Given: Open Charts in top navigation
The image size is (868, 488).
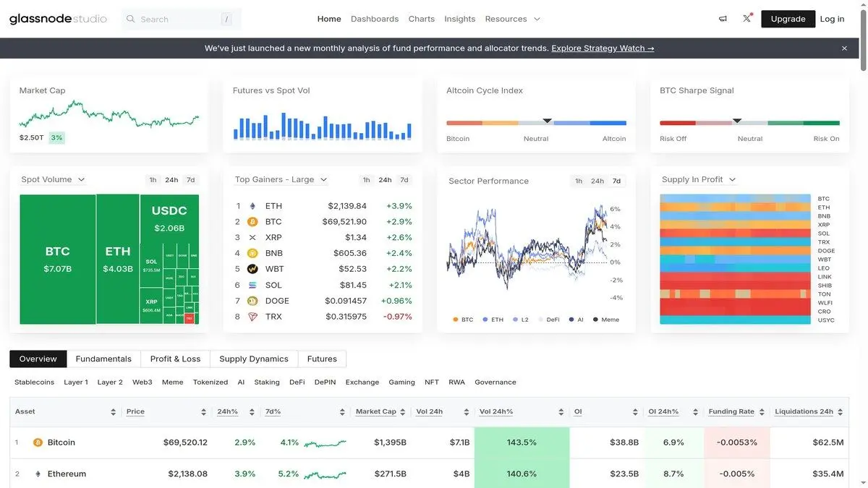Looking at the screenshot, I should (422, 19).
